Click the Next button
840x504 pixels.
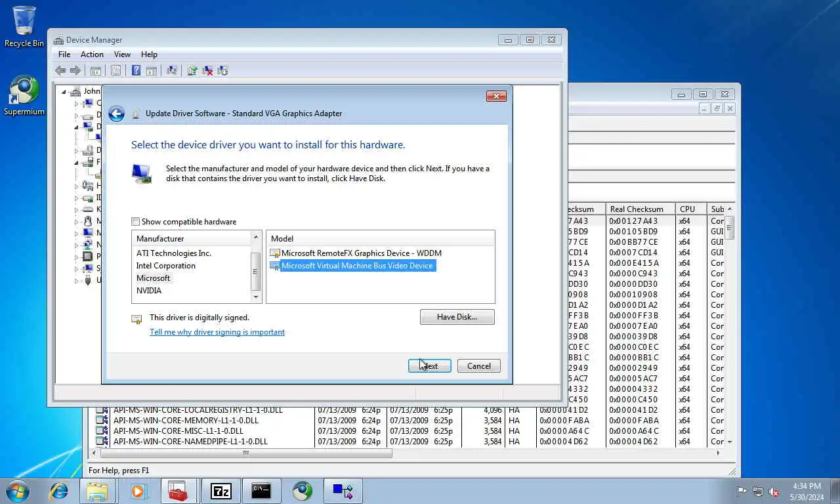click(429, 366)
